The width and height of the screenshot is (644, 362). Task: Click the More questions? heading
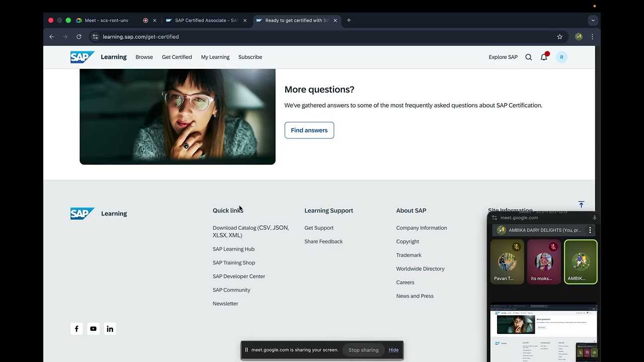pyautogui.click(x=319, y=89)
